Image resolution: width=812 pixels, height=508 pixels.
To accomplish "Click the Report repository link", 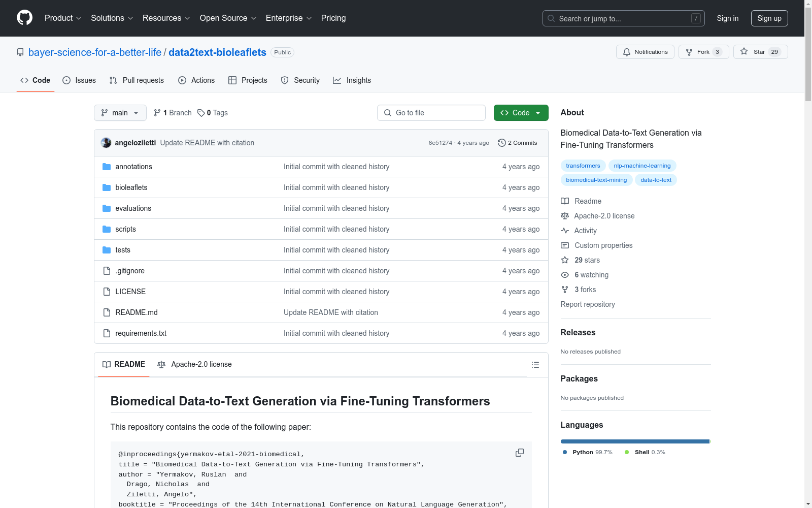I will [x=588, y=304].
